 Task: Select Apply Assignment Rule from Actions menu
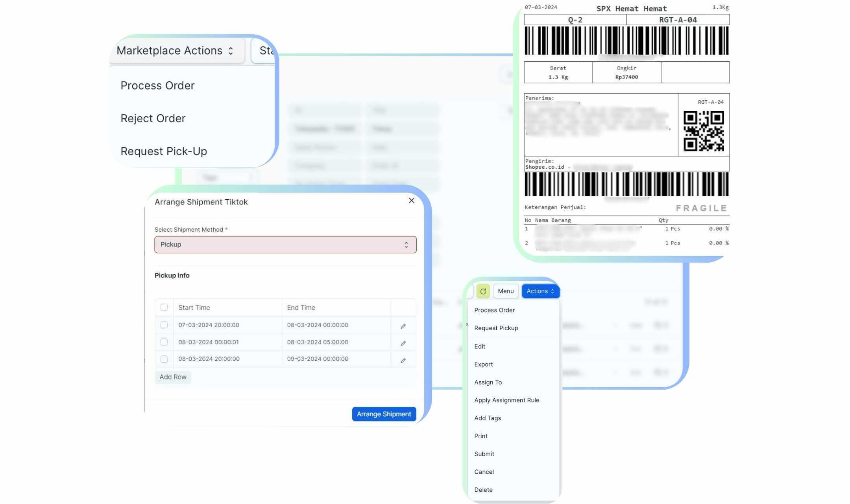pyautogui.click(x=507, y=400)
